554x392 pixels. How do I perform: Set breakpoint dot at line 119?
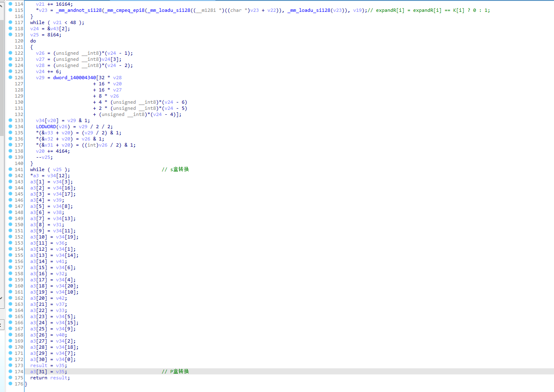pos(11,35)
